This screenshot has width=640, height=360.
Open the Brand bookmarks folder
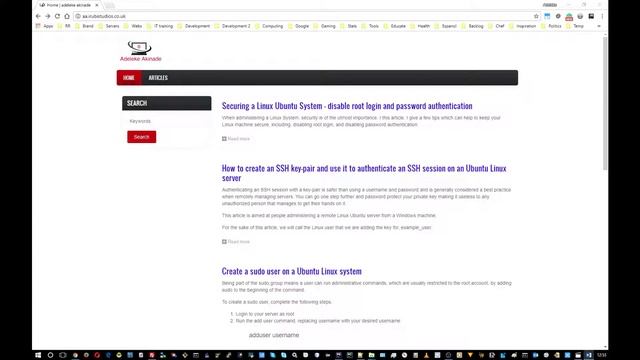click(x=84, y=26)
